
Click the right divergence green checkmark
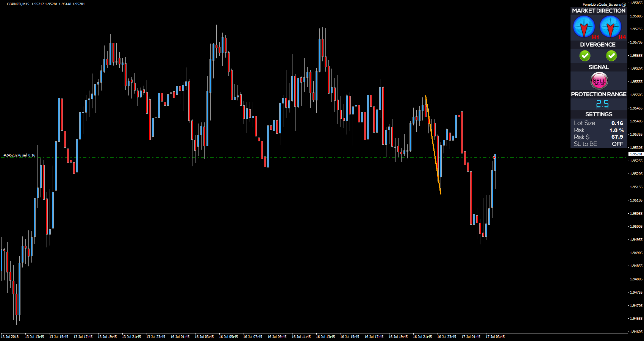click(611, 56)
